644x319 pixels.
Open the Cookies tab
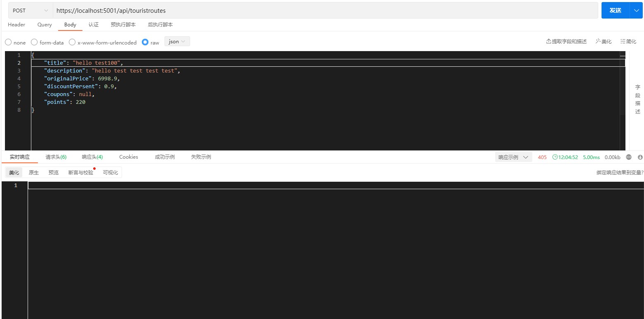tap(129, 157)
